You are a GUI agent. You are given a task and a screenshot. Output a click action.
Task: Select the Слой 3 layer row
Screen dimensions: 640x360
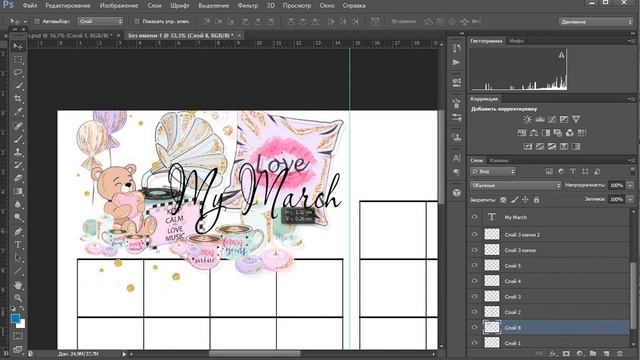549,297
